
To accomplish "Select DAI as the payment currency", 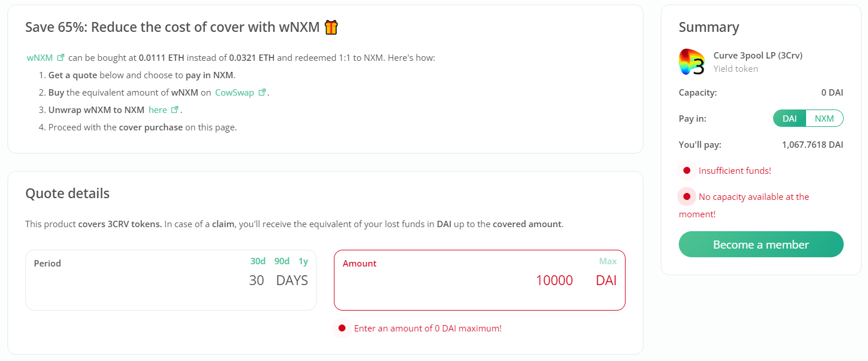I will [789, 118].
